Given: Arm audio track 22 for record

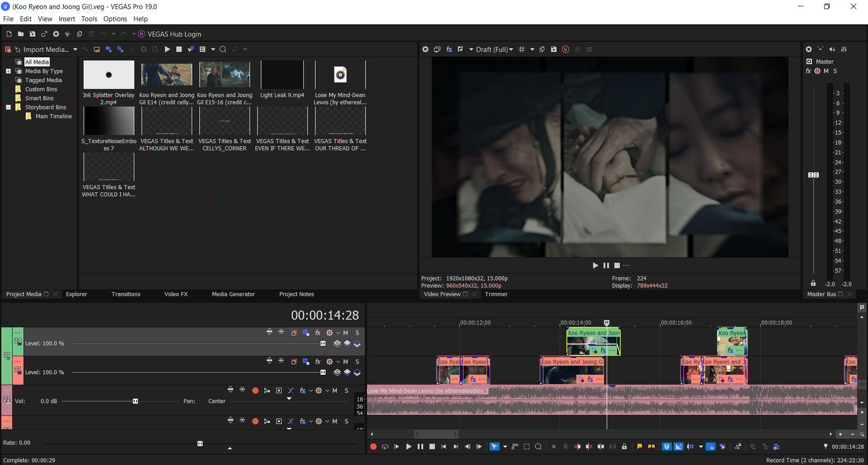Looking at the screenshot, I should click(x=255, y=390).
